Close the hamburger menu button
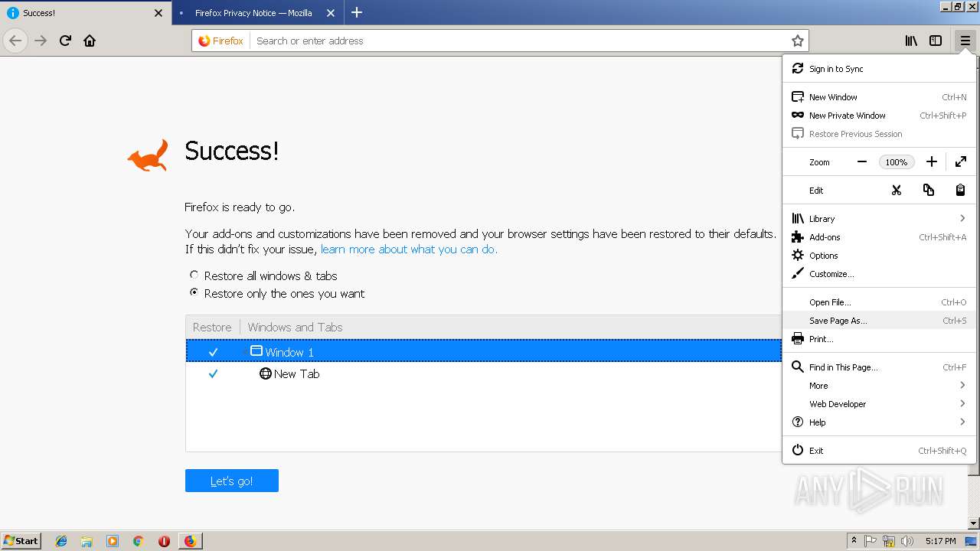The image size is (980, 551). tap(965, 41)
